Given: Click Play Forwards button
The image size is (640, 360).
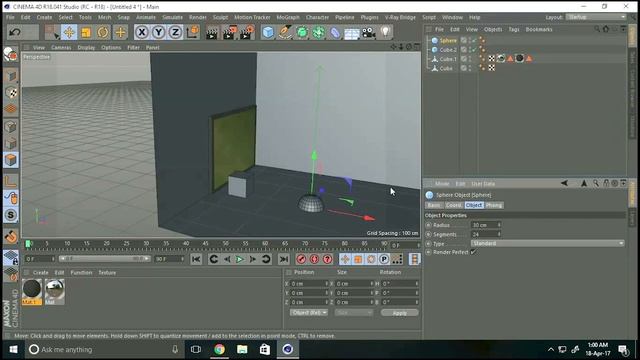Looking at the screenshot, I should [240, 259].
